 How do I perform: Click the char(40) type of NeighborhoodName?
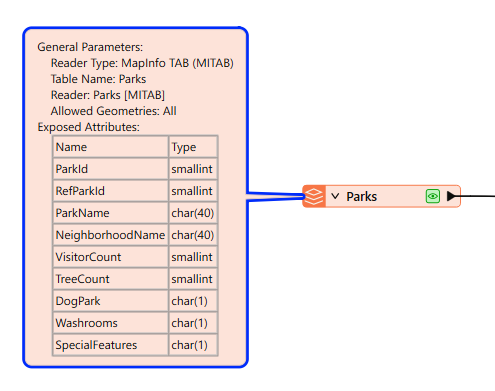click(193, 235)
